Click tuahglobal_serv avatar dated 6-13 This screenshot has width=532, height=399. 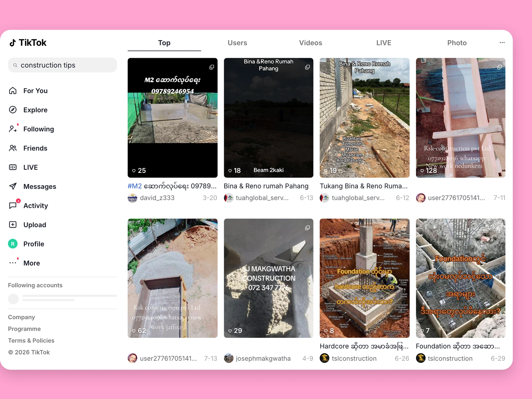coord(229,198)
